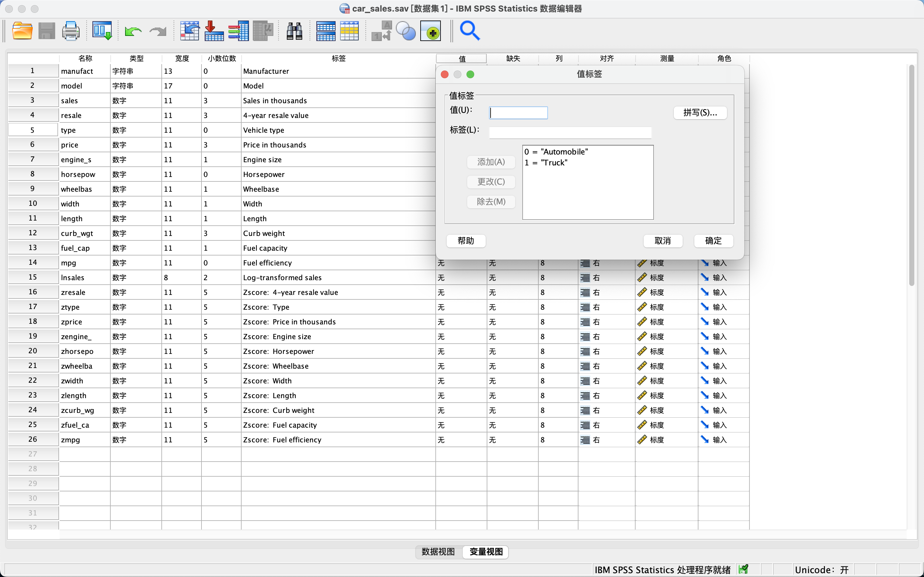Click the 值(U) input field
The height and width of the screenshot is (577, 924).
(518, 113)
